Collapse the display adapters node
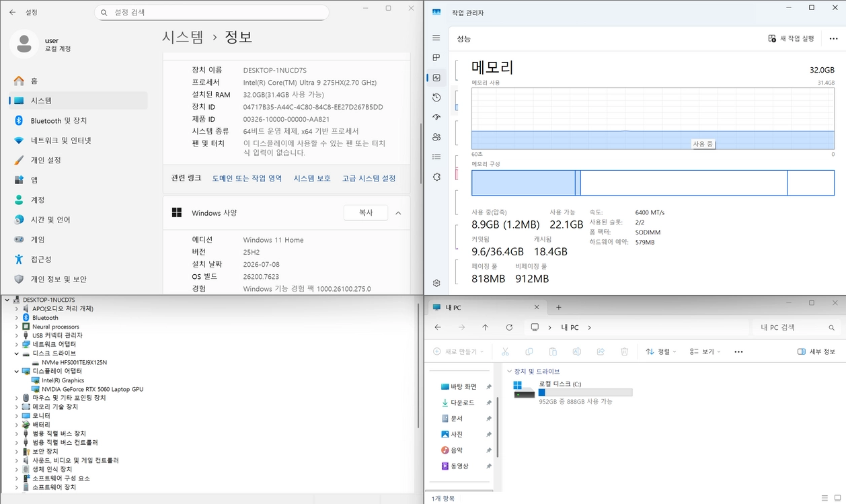This screenshot has height=504, width=846. (x=17, y=371)
